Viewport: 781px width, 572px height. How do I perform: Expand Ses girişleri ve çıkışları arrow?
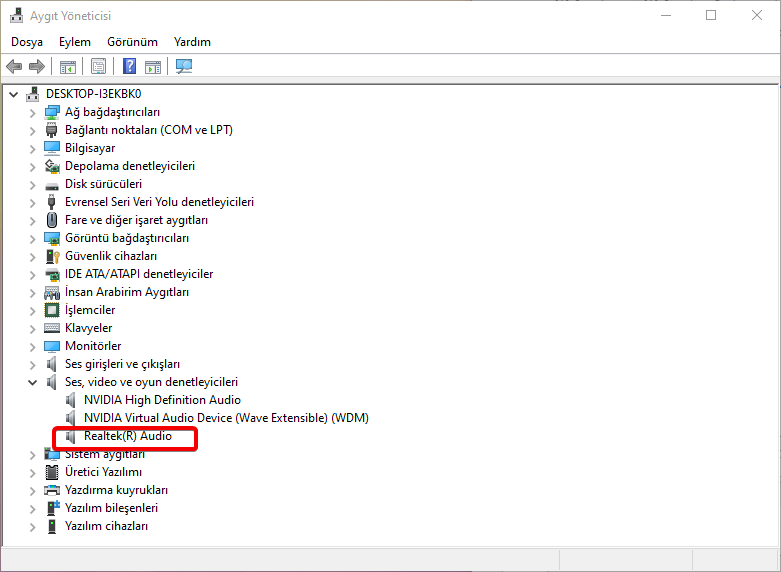coord(32,365)
